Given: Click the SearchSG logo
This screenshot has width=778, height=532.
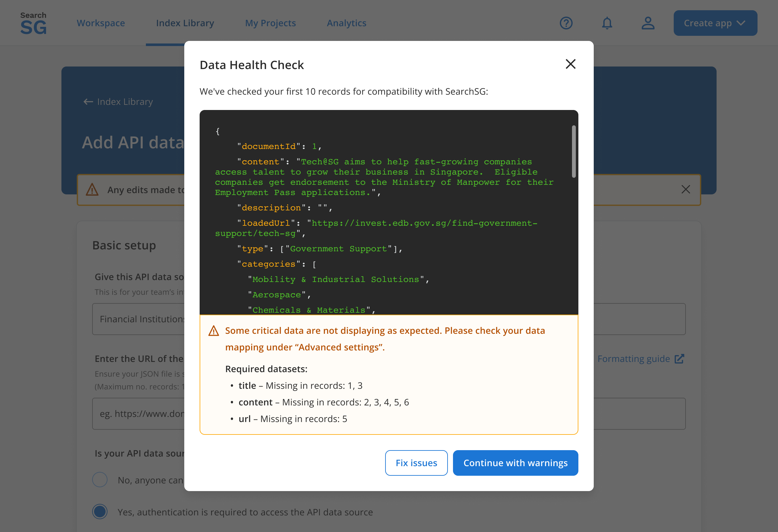Looking at the screenshot, I should pos(33,23).
